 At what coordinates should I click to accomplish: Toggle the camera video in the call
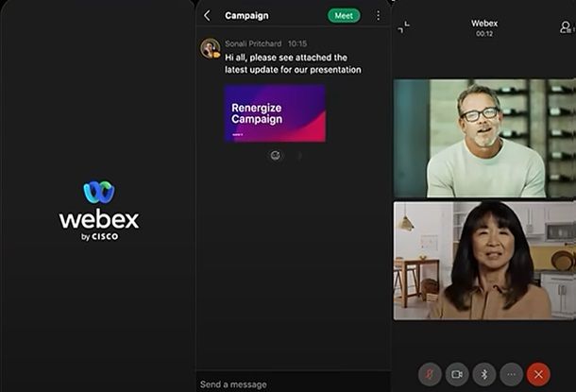(457, 374)
